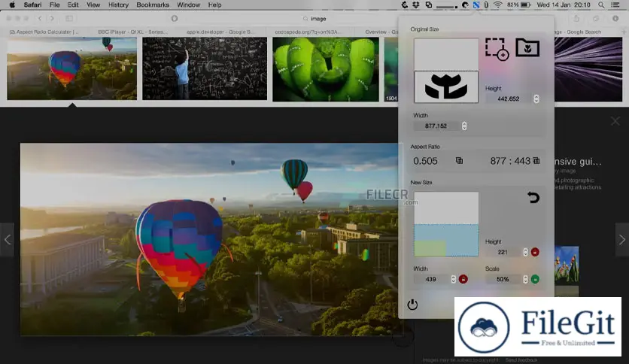Viewport: 629px width, 364px height.
Task: Open the View menu
Action: 93,5
